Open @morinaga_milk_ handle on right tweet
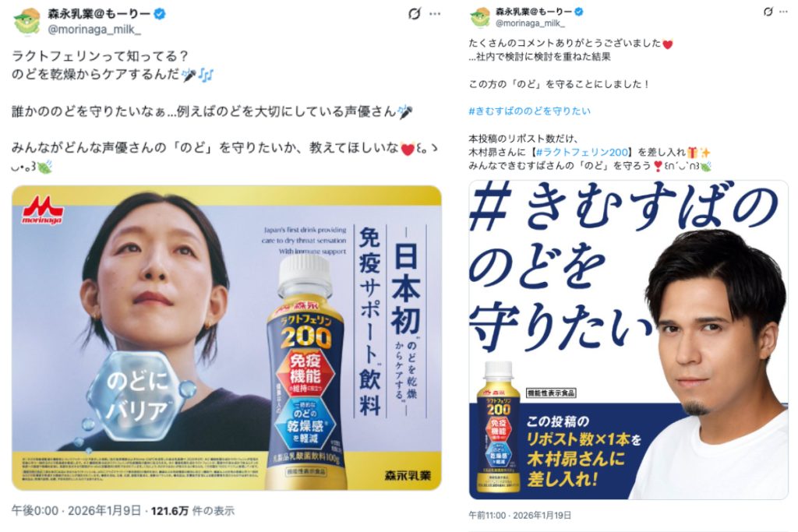 point(530,23)
